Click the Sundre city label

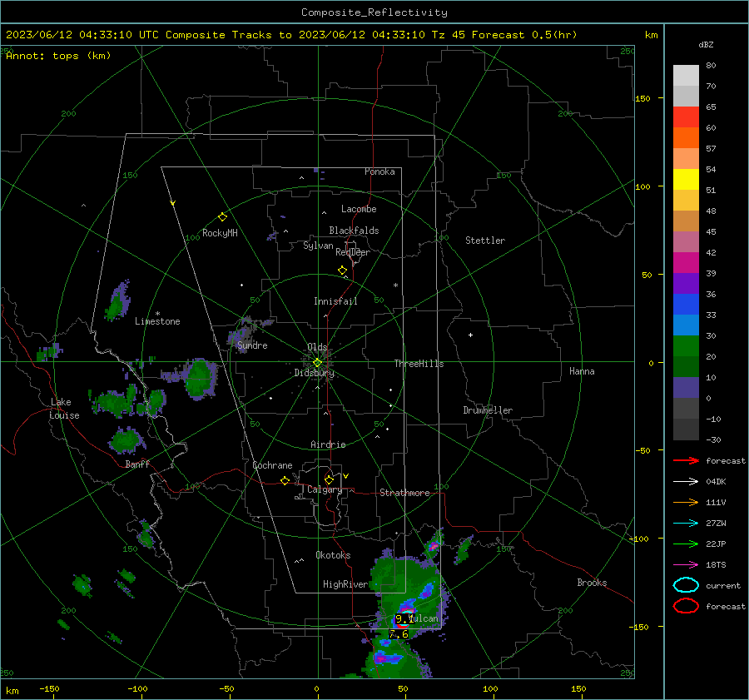click(x=252, y=345)
